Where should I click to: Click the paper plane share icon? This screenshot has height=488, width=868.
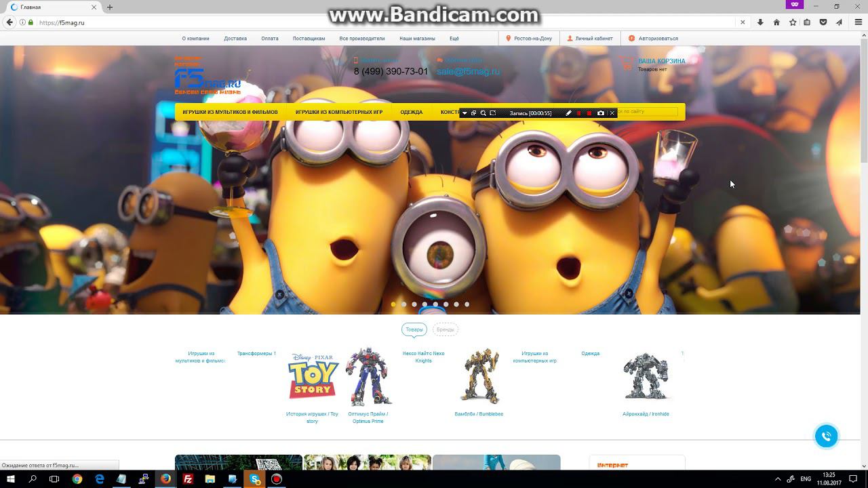click(x=839, y=22)
